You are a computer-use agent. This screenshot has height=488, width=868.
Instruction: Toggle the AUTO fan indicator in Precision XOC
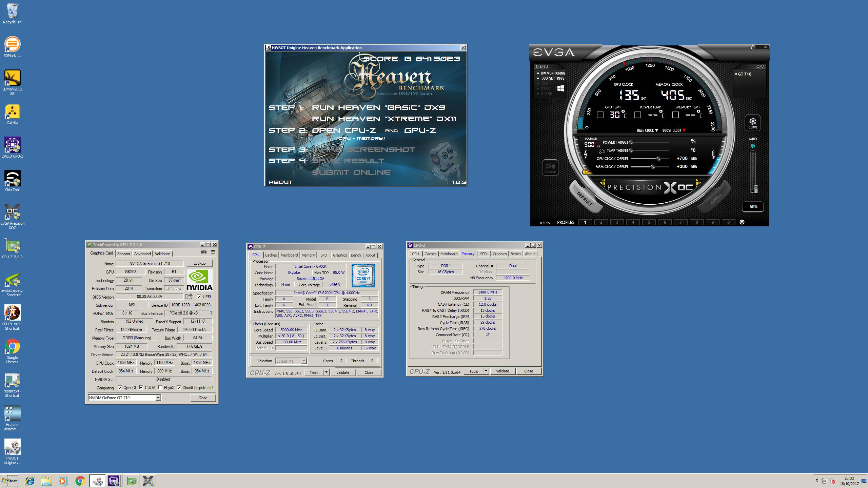coord(753,146)
